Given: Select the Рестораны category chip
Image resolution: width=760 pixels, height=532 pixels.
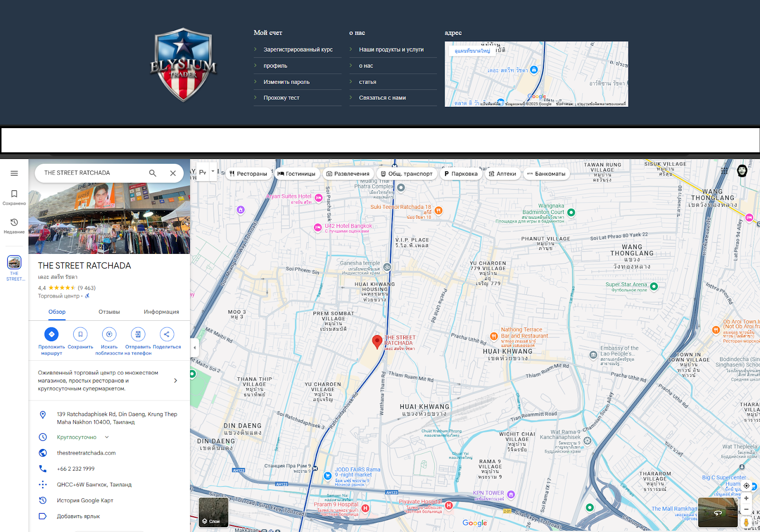Looking at the screenshot, I should point(248,174).
